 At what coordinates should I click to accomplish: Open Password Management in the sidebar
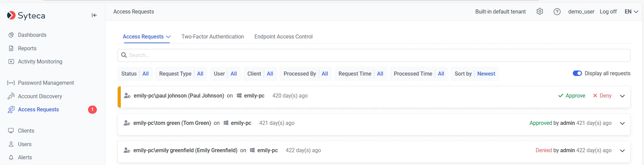tap(46, 83)
